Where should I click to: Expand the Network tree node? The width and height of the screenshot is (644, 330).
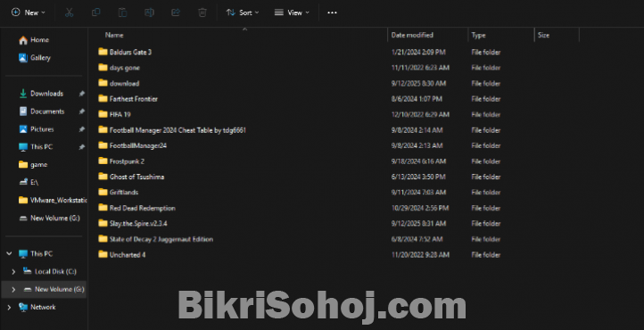(9, 307)
